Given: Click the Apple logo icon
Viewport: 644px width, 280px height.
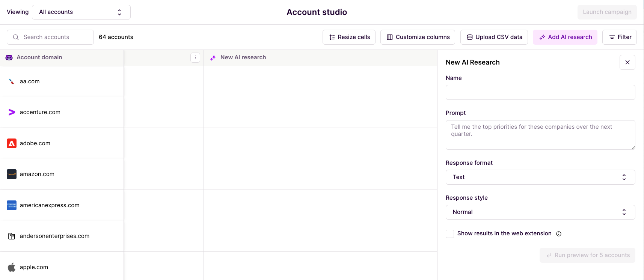Looking at the screenshot, I should (12, 267).
